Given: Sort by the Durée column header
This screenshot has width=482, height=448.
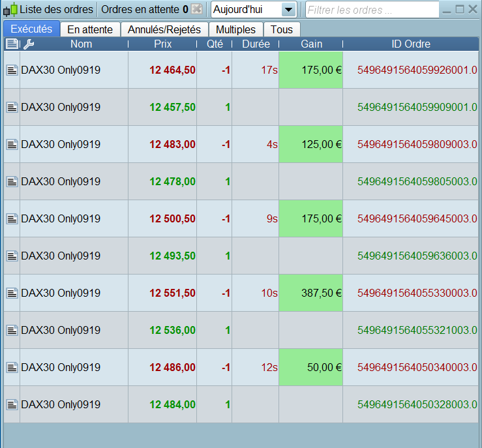Looking at the screenshot, I should point(256,44).
